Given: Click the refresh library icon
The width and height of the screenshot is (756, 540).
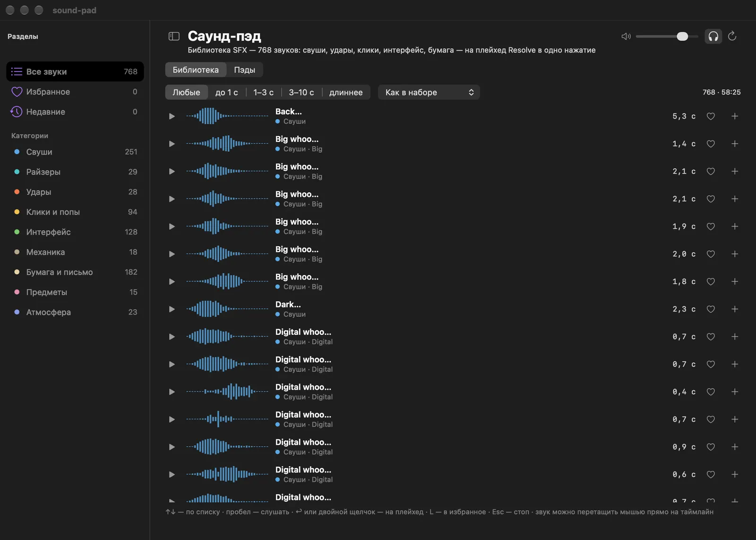Looking at the screenshot, I should coord(732,36).
